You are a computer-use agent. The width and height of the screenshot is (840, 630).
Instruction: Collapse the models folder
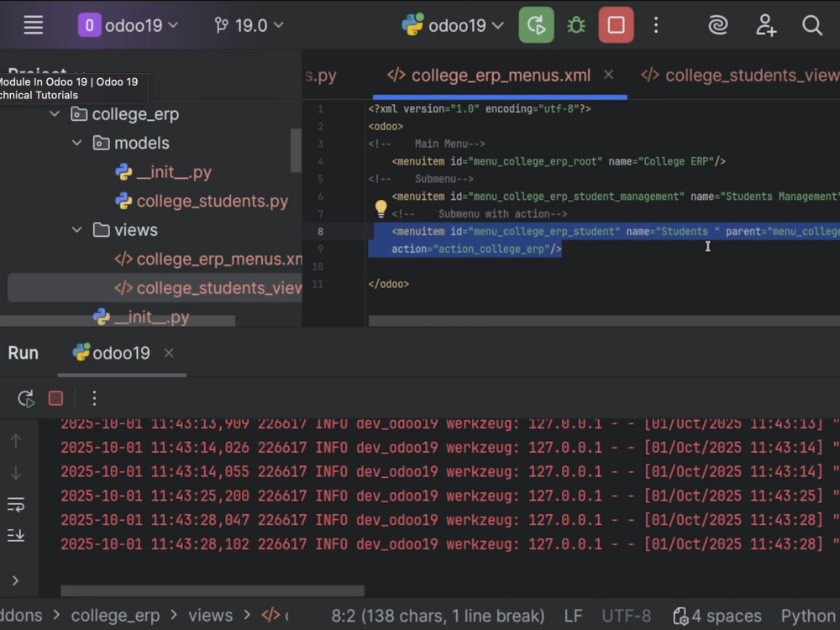click(x=77, y=143)
